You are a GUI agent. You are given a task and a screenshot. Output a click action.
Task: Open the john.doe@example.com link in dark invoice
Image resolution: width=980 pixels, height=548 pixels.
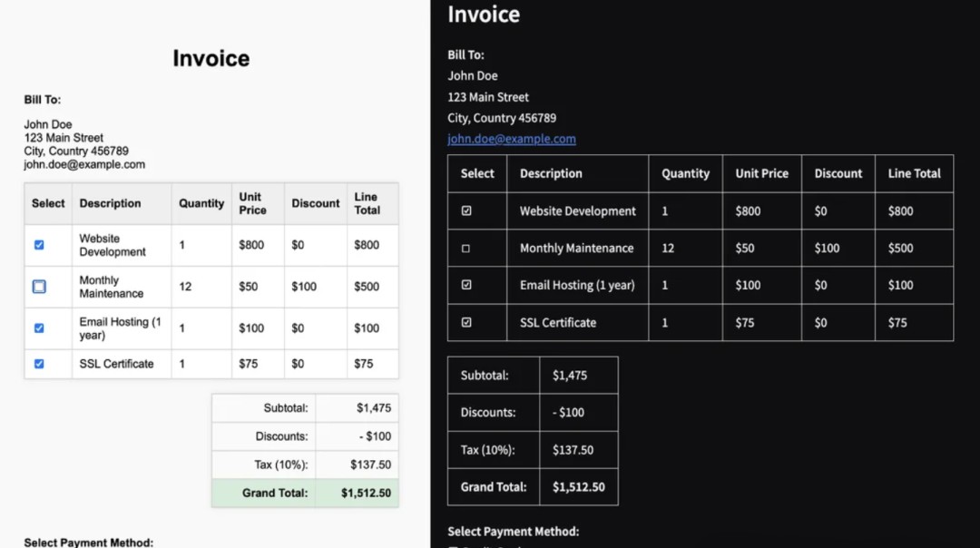click(x=512, y=139)
